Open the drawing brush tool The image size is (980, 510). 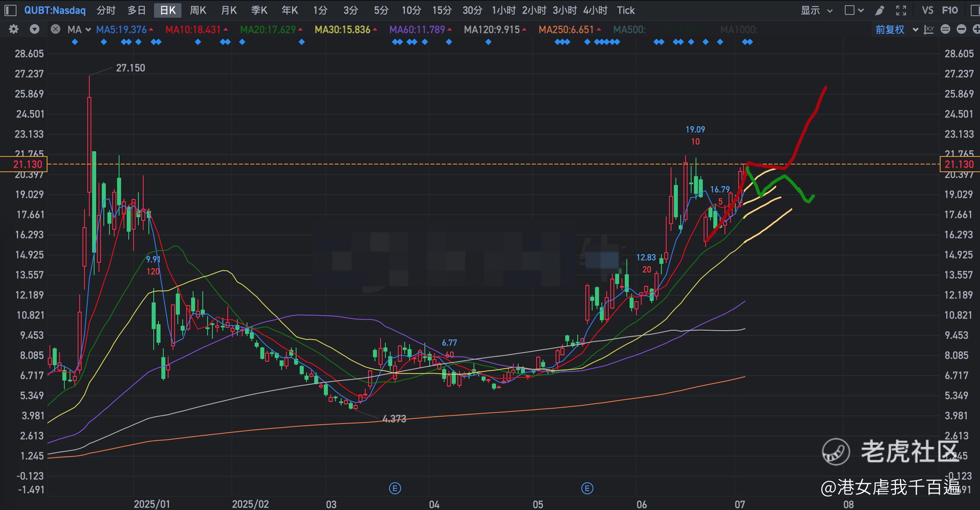click(x=880, y=10)
